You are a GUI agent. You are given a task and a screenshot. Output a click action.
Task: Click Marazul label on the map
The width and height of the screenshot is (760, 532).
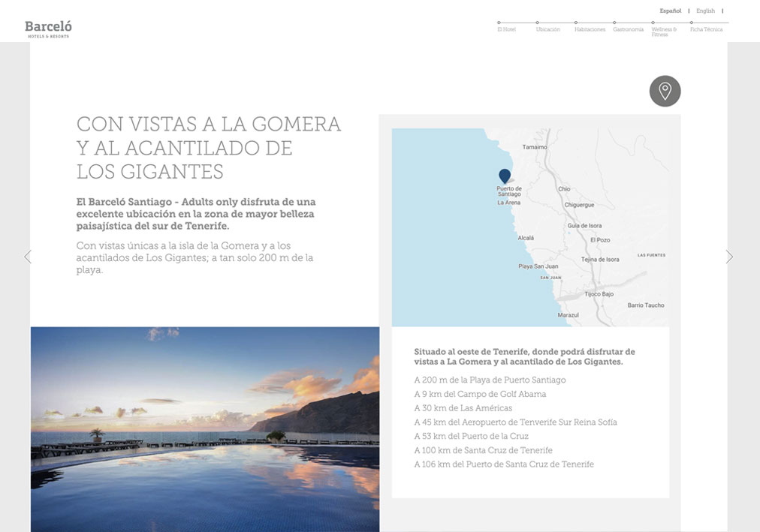click(x=568, y=314)
